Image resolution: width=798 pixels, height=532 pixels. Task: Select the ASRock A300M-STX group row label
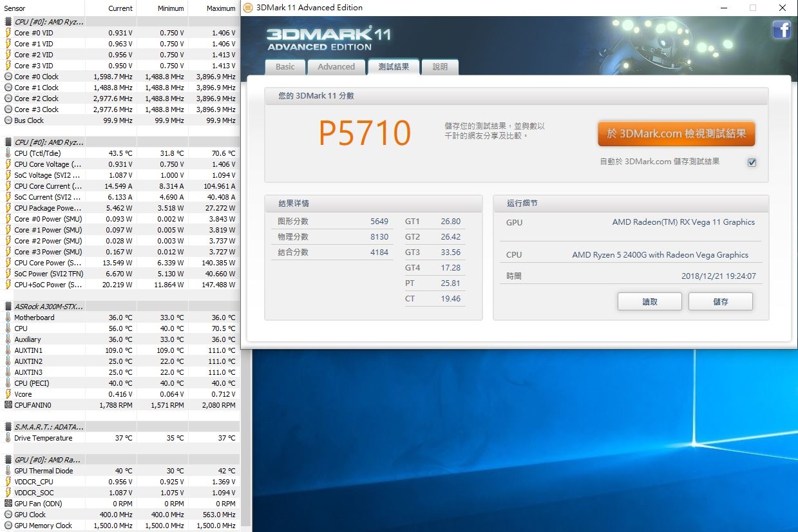49,307
